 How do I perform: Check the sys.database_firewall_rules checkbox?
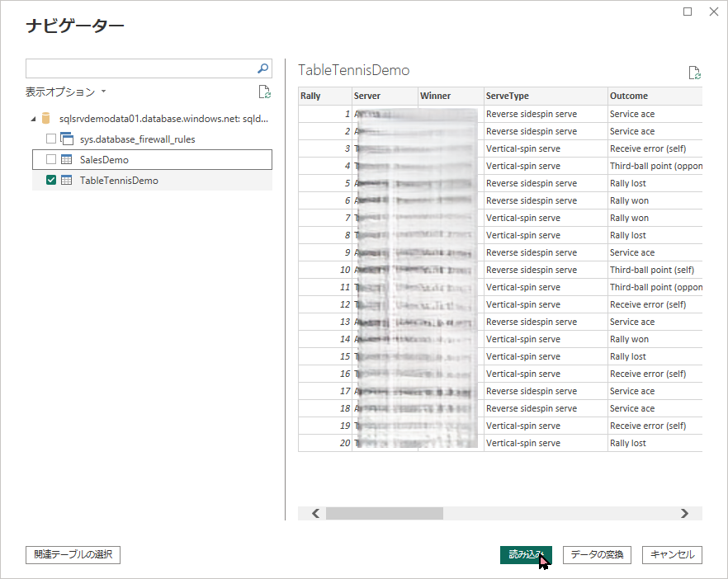tap(51, 139)
